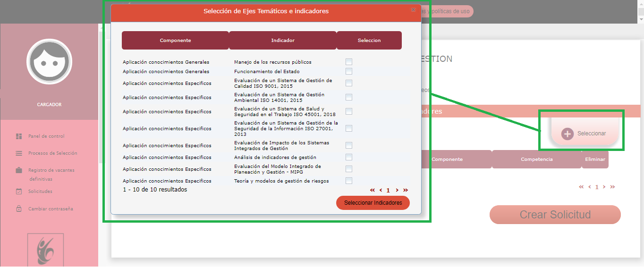This screenshot has height=267, width=644.
Task: Go to the first page in dialog pagination
Action: coord(372,190)
